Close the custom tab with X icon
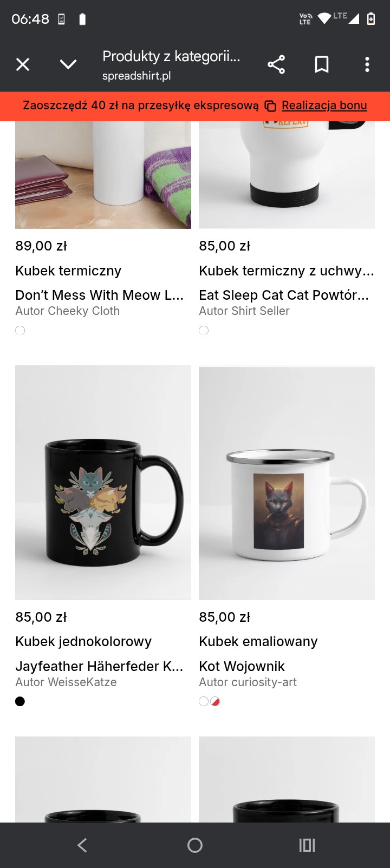Screen dimensions: 390x868 tap(23, 64)
